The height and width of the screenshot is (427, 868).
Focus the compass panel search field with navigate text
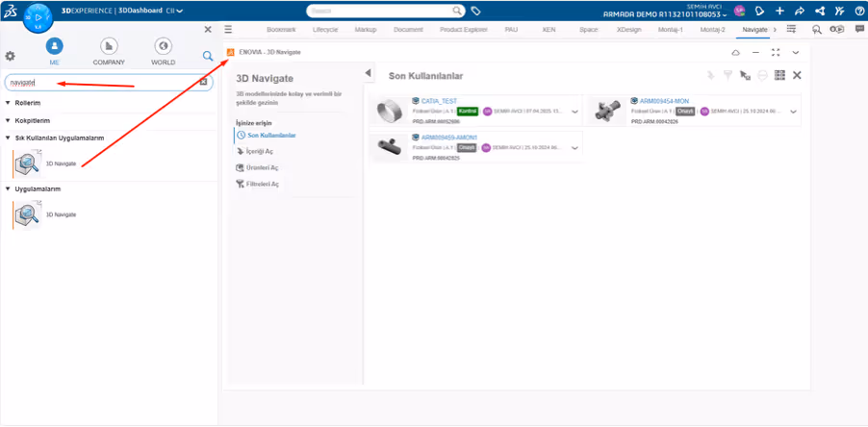pos(109,83)
